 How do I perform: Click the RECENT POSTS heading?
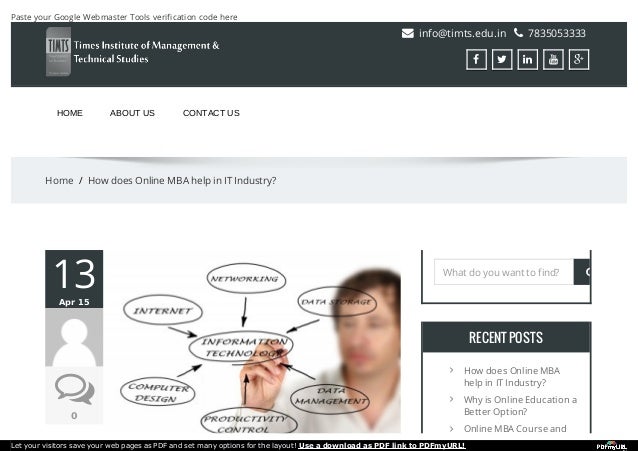[x=506, y=337]
